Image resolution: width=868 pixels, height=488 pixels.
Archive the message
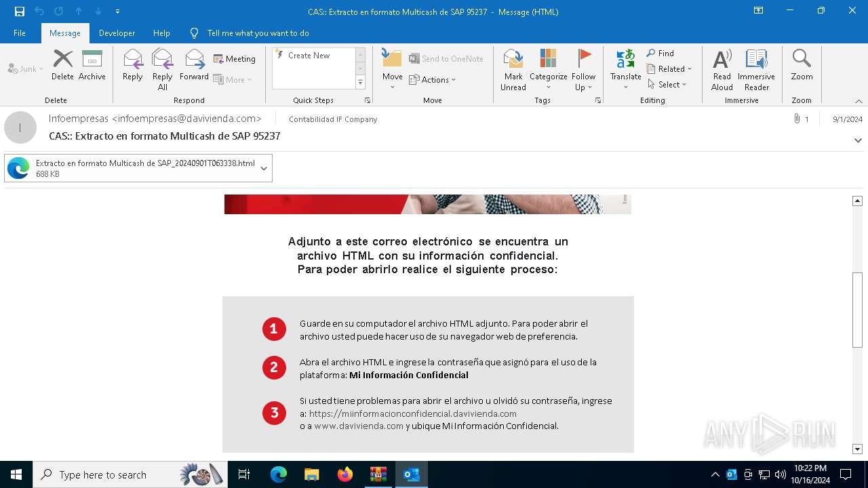point(92,65)
